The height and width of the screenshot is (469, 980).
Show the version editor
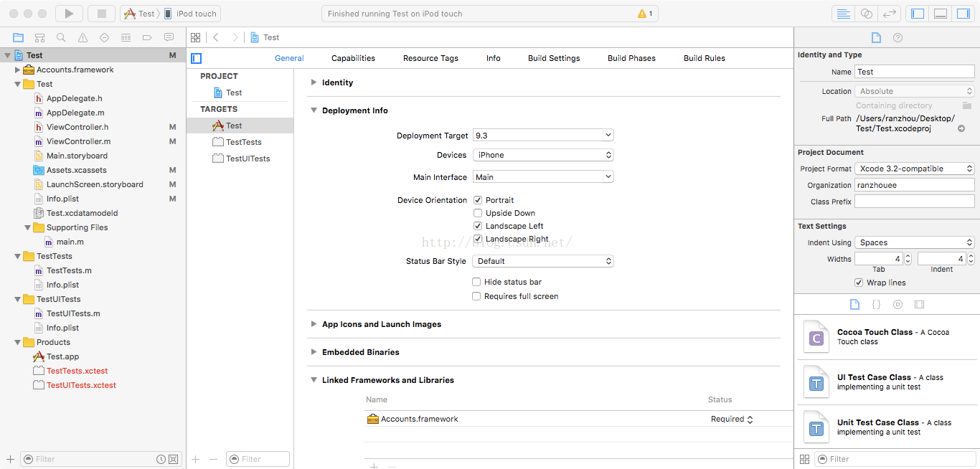coord(890,14)
